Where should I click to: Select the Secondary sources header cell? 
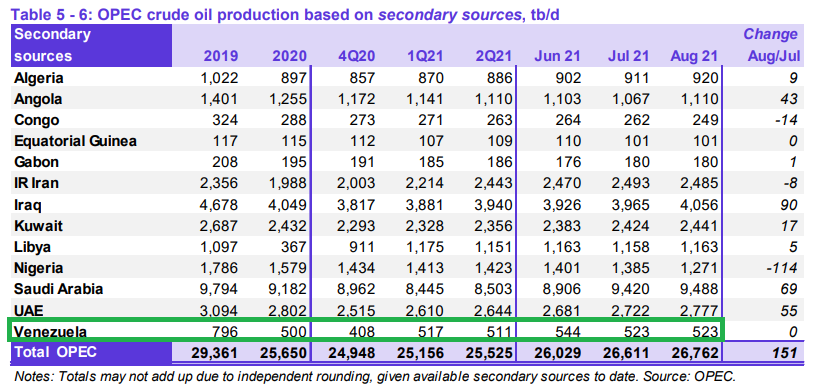[91, 45]
